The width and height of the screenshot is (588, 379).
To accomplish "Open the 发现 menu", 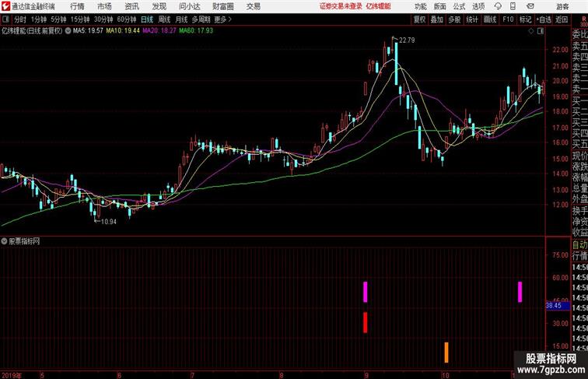I will (x=159, y=6).
